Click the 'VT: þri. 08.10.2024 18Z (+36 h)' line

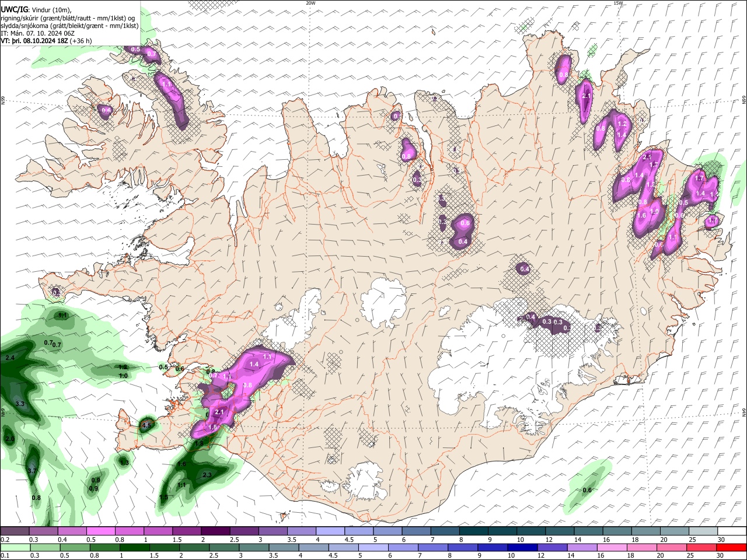coord(46,41)
